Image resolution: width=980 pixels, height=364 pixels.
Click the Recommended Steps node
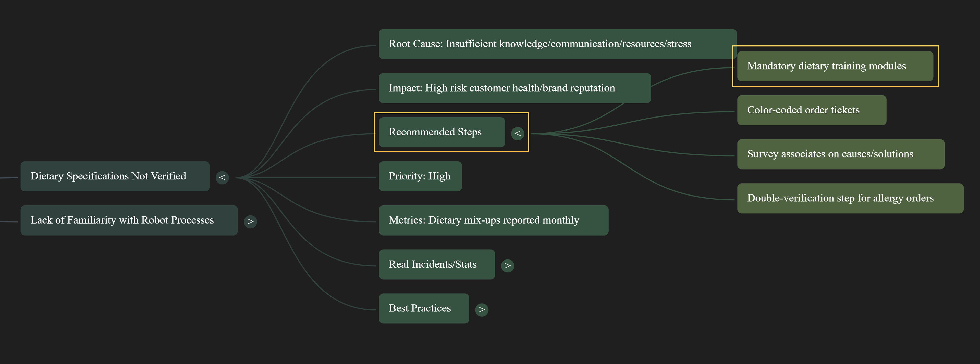pyautogui.click(x=442, y=132)
